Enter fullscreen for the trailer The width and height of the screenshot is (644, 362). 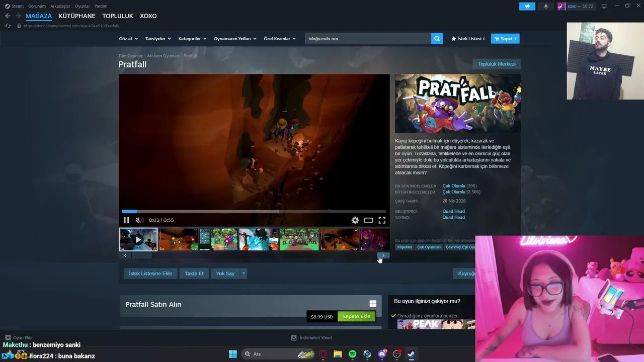coord(382,220)
